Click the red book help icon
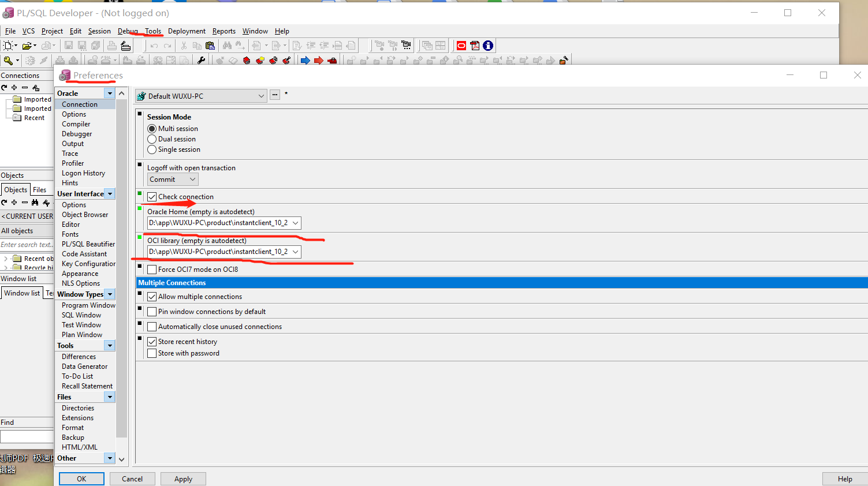Viewport: 868px width, 486px height. (x=248, y=60)
